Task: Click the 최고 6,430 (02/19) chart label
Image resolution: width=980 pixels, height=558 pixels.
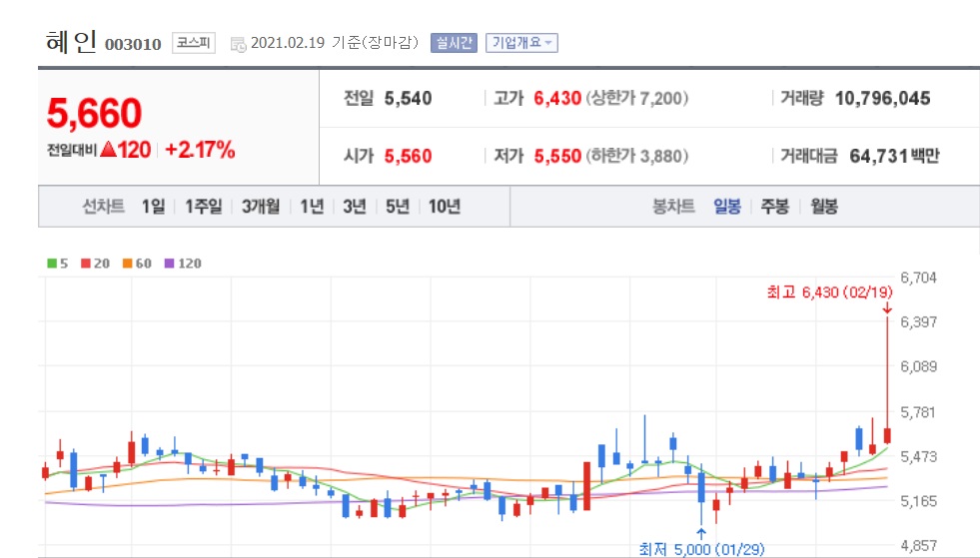Action: click(x=830, y=292)
